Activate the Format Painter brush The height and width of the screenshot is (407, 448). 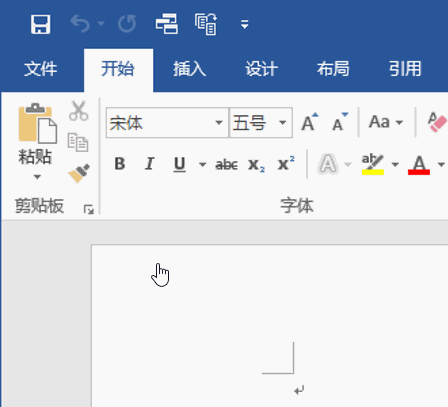click(79, 173)
